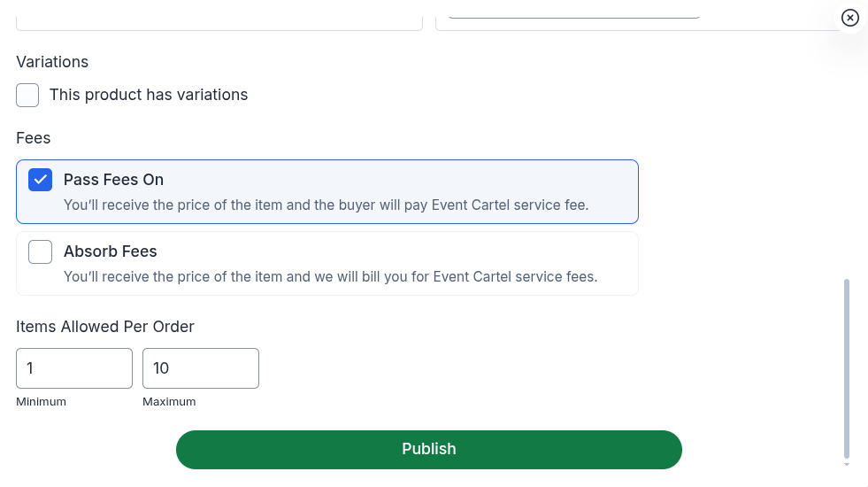
Task: Enable the 'This product has variations' checkbox
Action: point(27,95)
